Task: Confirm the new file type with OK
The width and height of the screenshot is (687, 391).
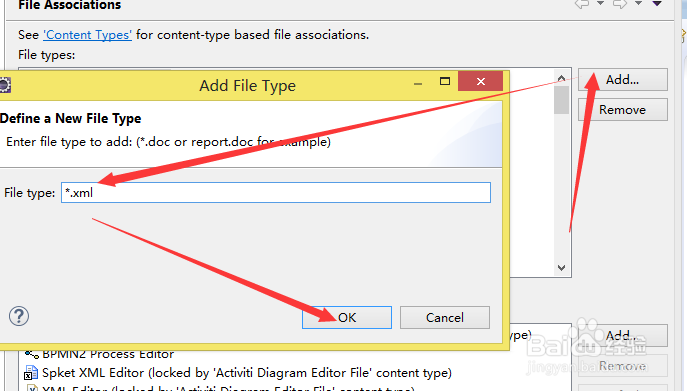Action: 347,317
